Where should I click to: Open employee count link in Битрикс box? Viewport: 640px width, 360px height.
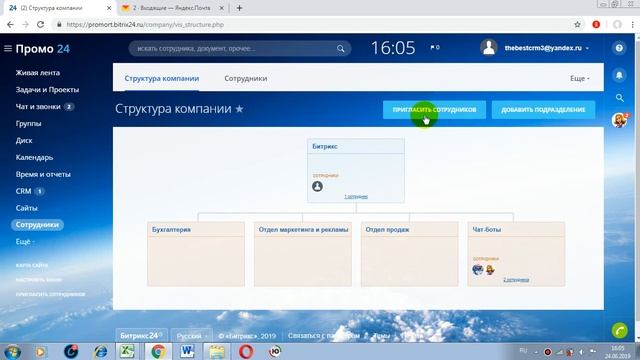(x=356, y=196)
